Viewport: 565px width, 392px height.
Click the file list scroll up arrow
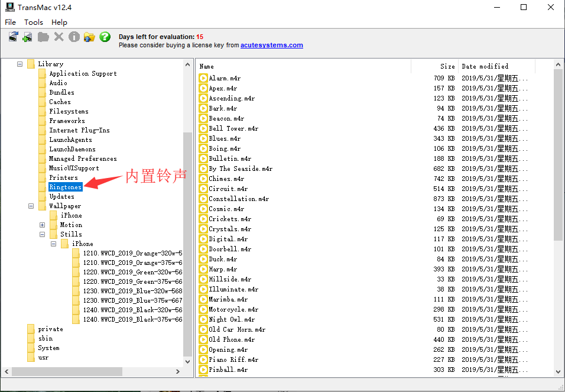click(558, 64)
